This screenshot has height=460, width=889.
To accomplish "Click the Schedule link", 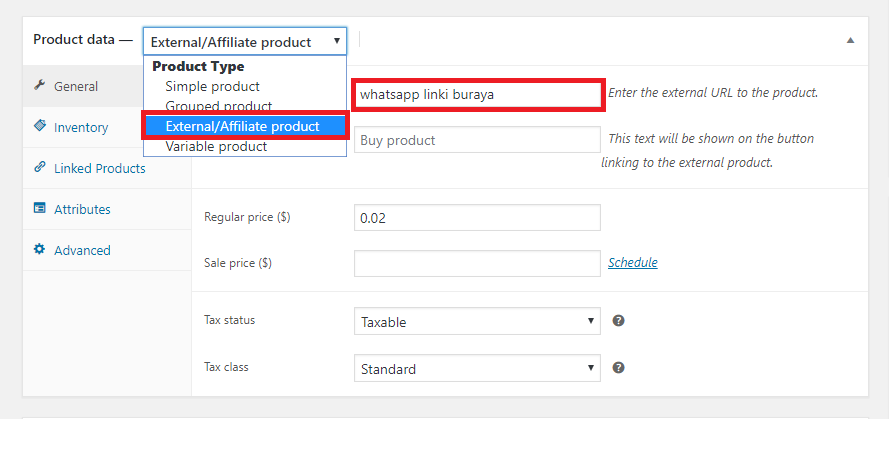I will click(633, 263).
